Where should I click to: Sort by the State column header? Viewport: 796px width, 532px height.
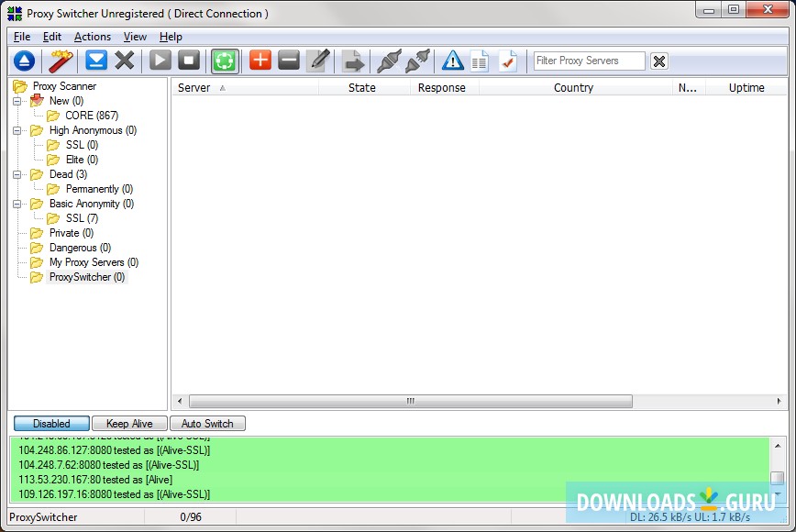point(364,88)
